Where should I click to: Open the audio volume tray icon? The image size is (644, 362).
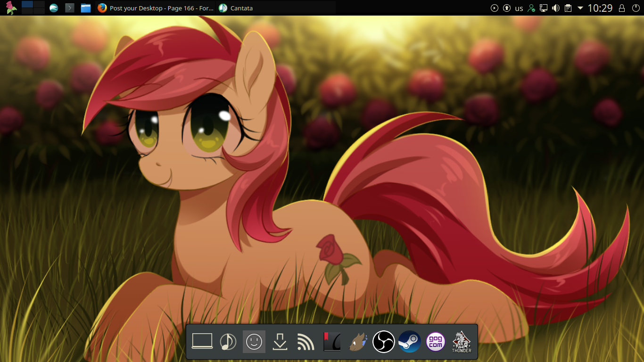556,8
